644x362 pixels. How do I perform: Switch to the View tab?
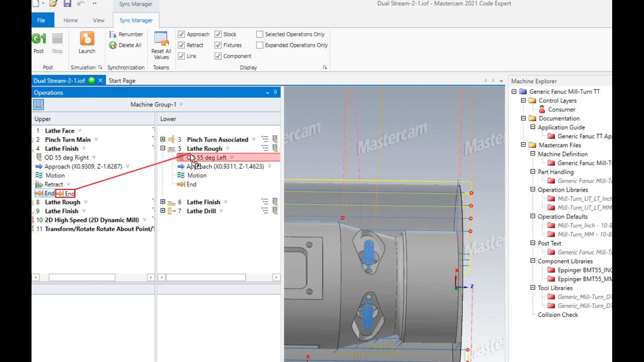coord(99,20)
